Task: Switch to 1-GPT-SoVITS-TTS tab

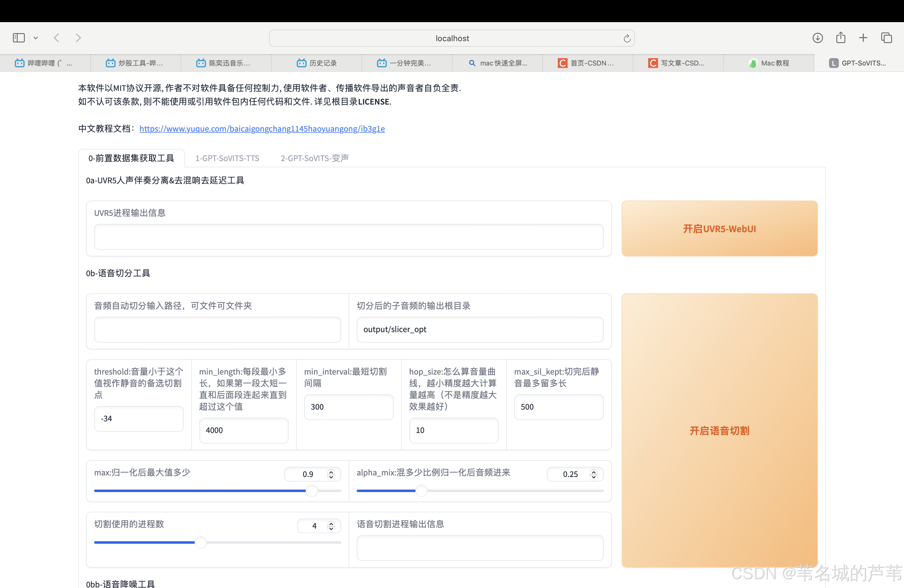Action: 227,158
